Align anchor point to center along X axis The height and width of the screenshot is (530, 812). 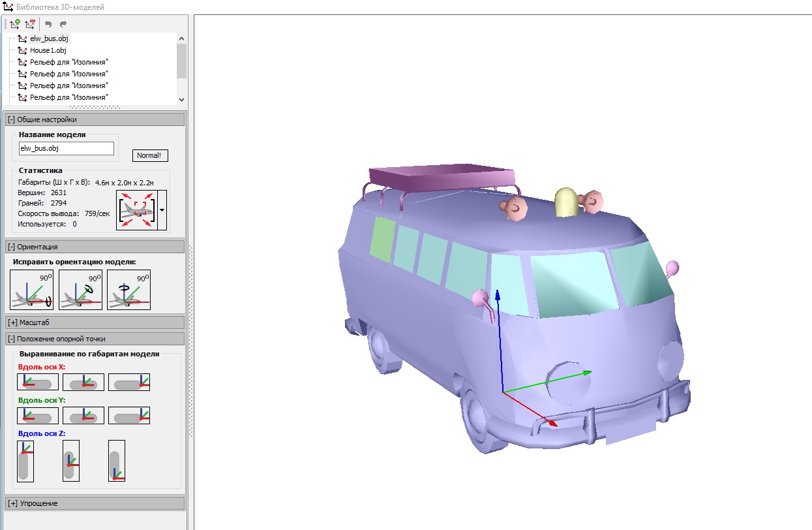coord(83,382)
